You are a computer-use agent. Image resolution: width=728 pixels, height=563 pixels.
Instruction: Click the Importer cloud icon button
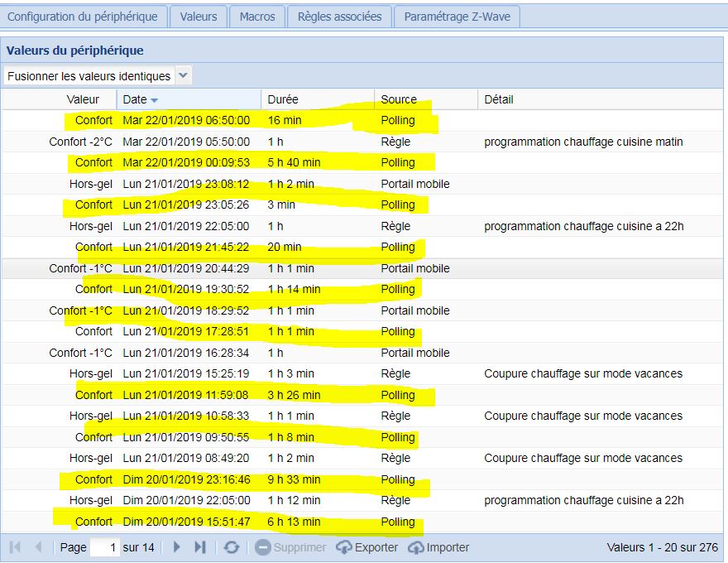pyautogui.click(x=438, y=547)
